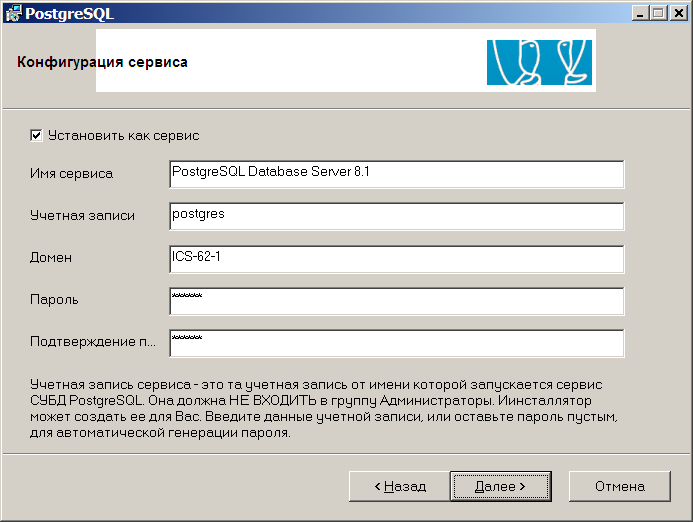
Task: Click the 'Конфигурация сервиса' heading
Action: coord(102,62)
